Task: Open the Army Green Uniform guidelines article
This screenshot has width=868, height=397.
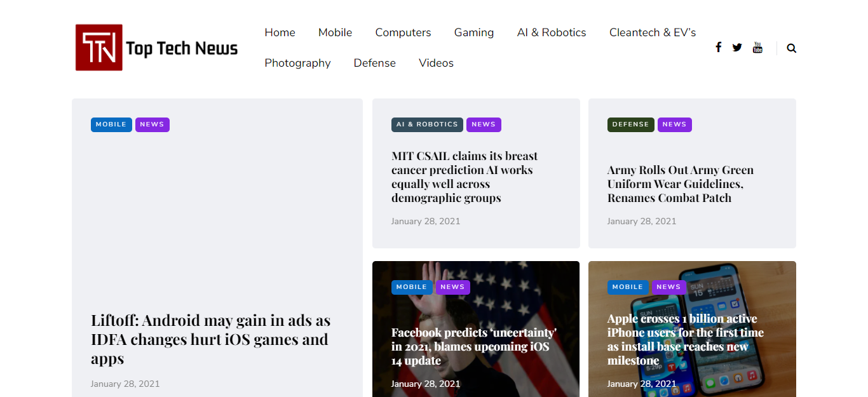Action: (x=680, y=184)
